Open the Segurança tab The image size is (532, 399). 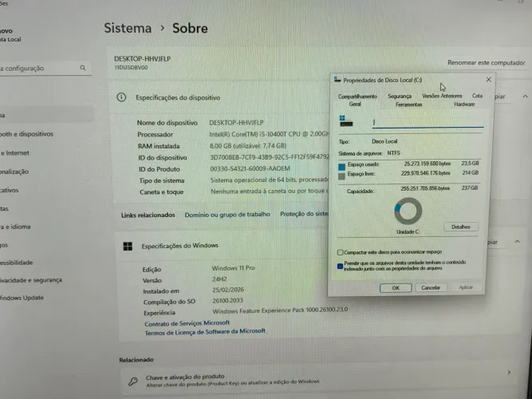pyautogui.click(x=400, y=97)
